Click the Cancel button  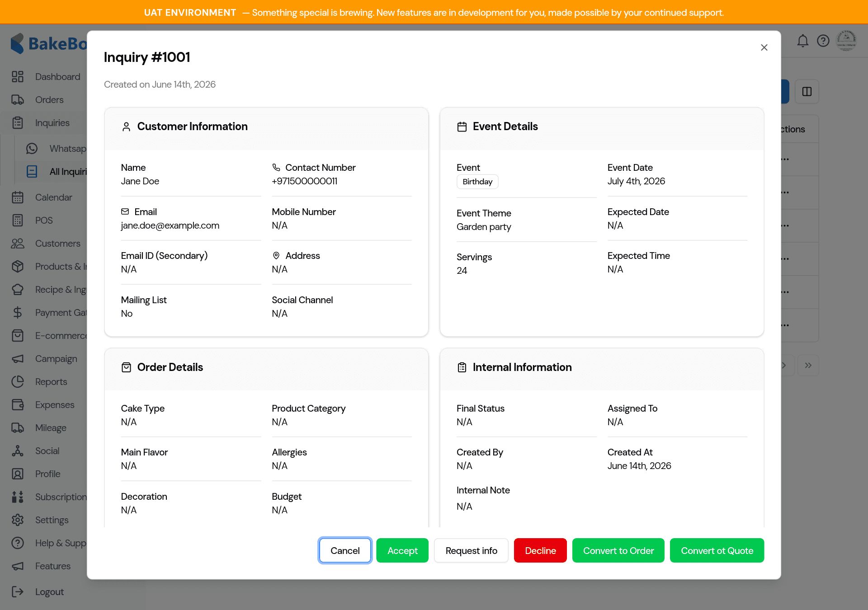point(345,550)
